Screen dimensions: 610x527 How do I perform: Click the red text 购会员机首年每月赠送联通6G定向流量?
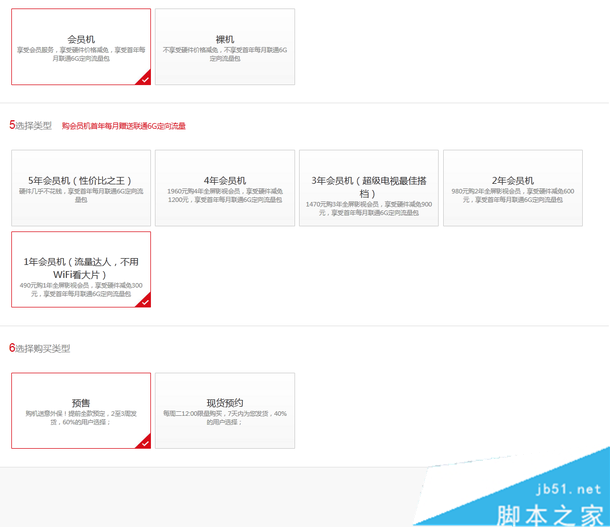click(x=124, y=126)
